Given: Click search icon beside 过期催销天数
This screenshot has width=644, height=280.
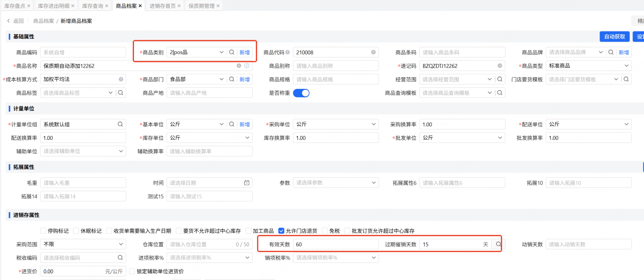Looking at the screenshot, I should (498, 245).
